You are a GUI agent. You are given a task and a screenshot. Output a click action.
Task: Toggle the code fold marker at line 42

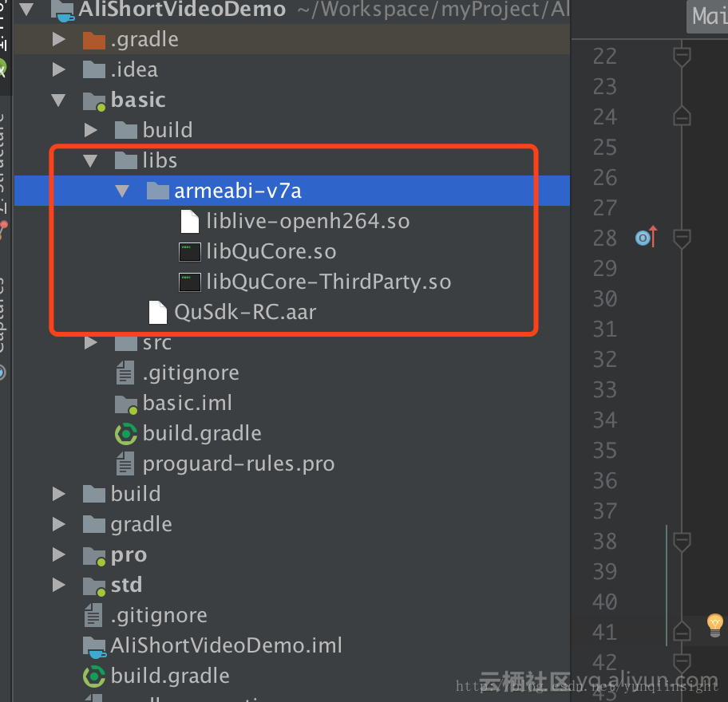tap(682, 663)
